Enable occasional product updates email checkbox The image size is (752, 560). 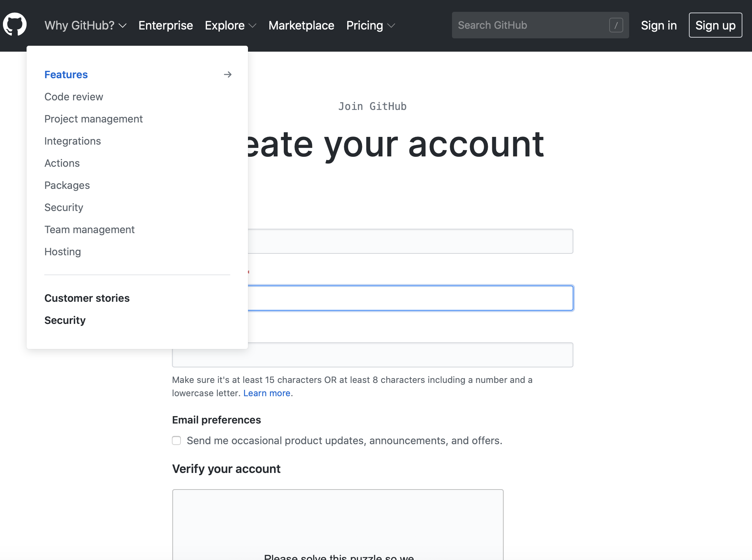pos(176,440)
